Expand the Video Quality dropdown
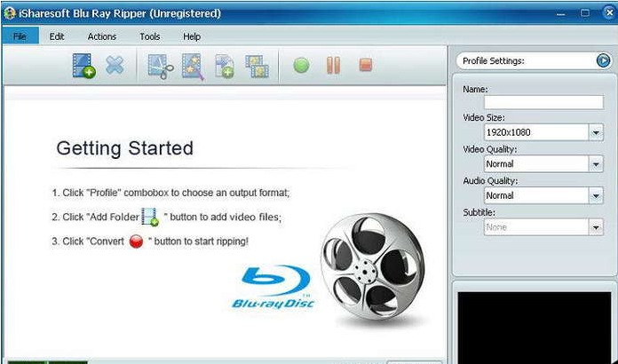 click(x=596, y=164)
